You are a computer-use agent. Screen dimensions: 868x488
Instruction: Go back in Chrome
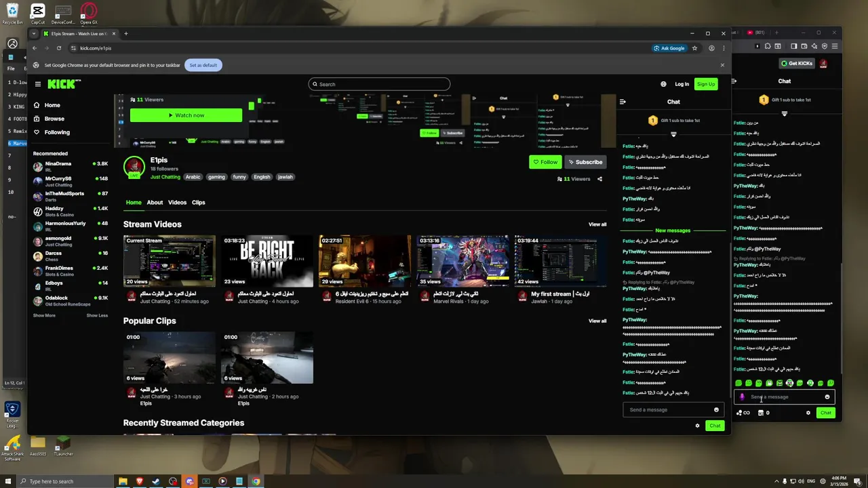[35, 48]
